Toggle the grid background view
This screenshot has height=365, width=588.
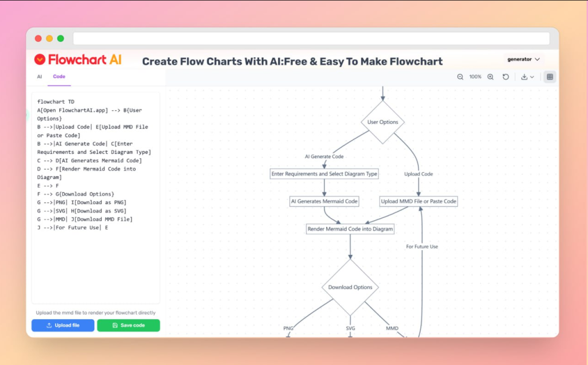click(x=550, y=76)
